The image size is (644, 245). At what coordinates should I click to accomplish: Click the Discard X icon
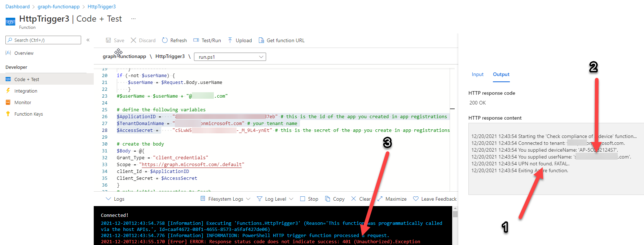tap(133, 40)
